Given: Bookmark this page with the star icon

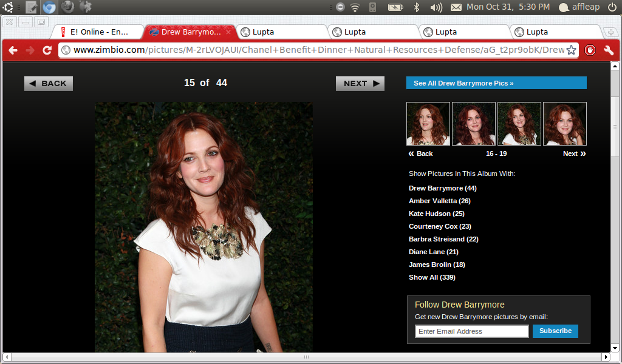Looking at the screenshot, I should click(571, 50).
